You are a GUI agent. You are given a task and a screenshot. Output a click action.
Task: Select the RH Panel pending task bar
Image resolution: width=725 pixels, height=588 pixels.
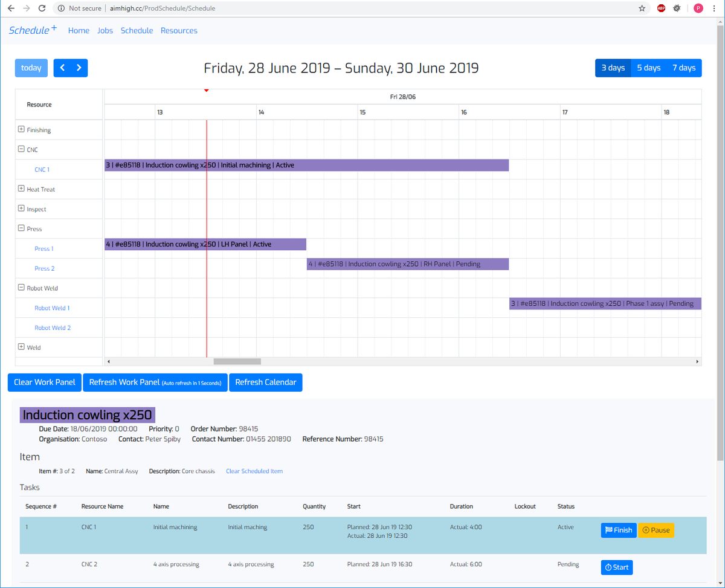[407, 263]
